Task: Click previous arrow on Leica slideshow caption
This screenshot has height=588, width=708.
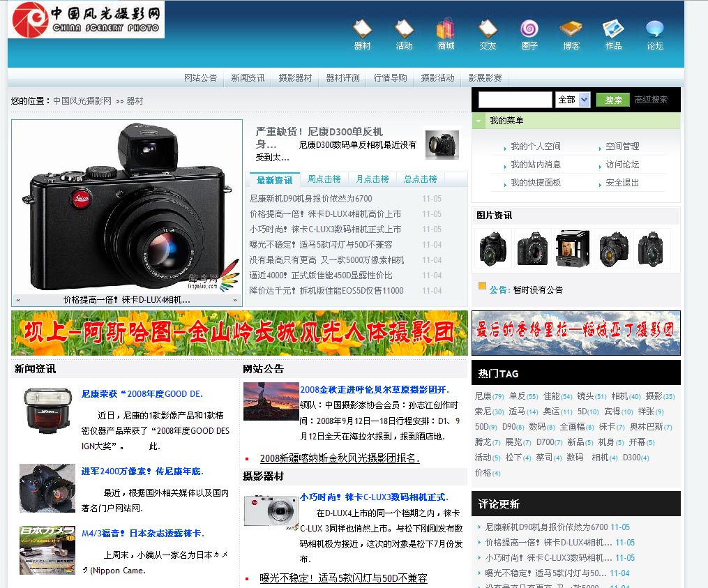Action: click(x=18, y=300)
